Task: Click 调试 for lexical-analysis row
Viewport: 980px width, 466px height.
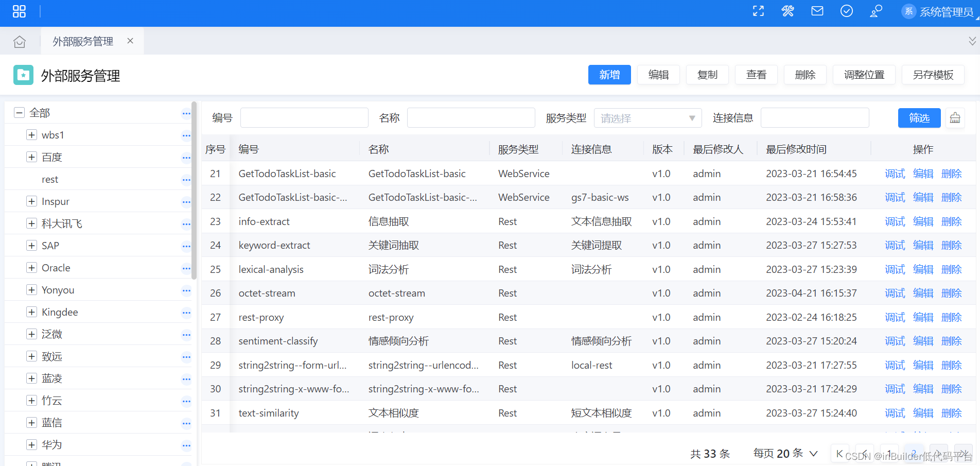Action: [895, 269]
